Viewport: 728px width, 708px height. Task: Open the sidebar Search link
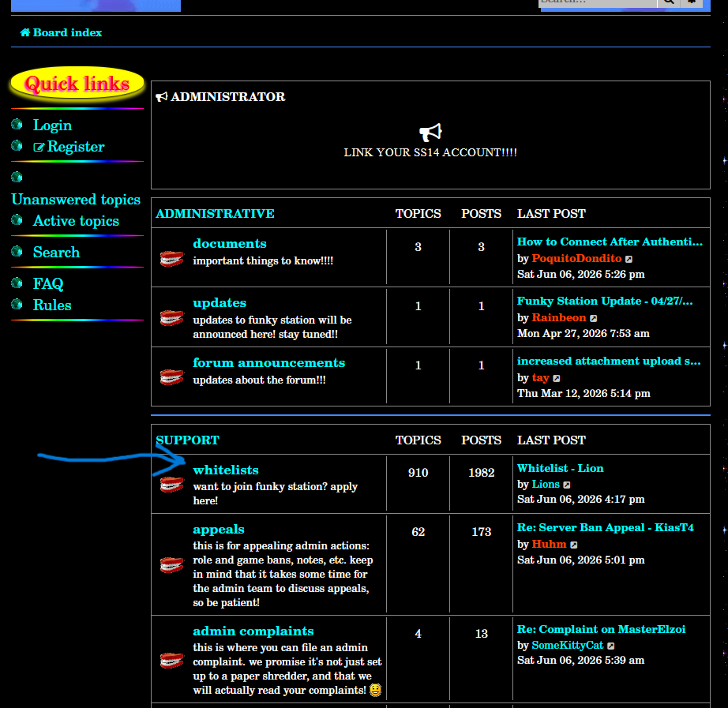pyautogui.click(x=56, y=252)
